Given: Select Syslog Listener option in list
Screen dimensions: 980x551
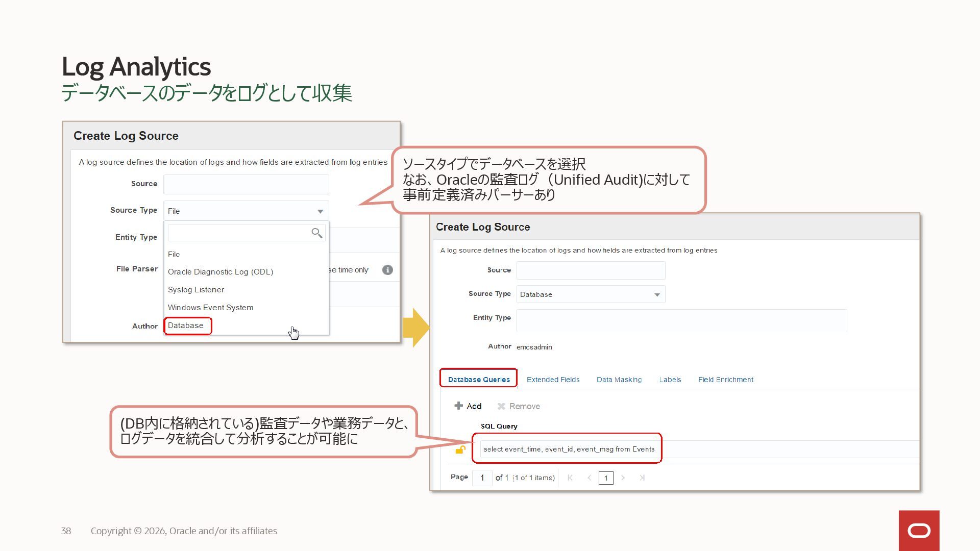Looking at the screenshot, I should 196,290.
